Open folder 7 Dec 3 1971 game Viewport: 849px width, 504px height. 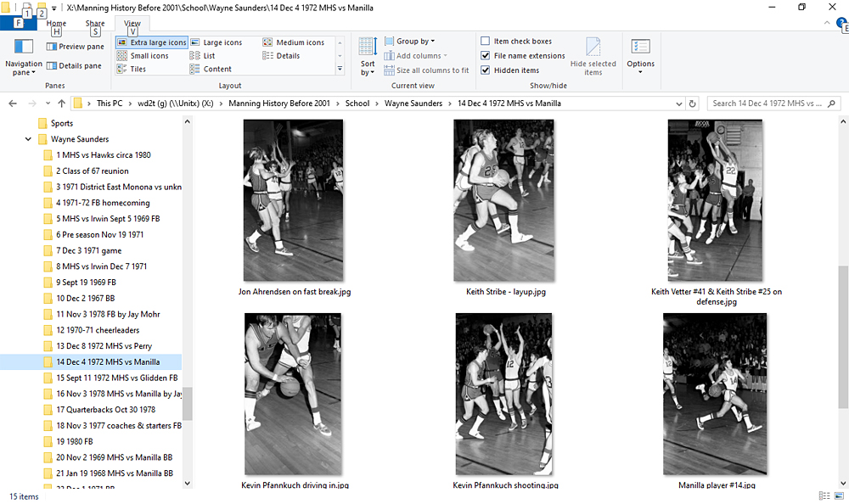83,250
